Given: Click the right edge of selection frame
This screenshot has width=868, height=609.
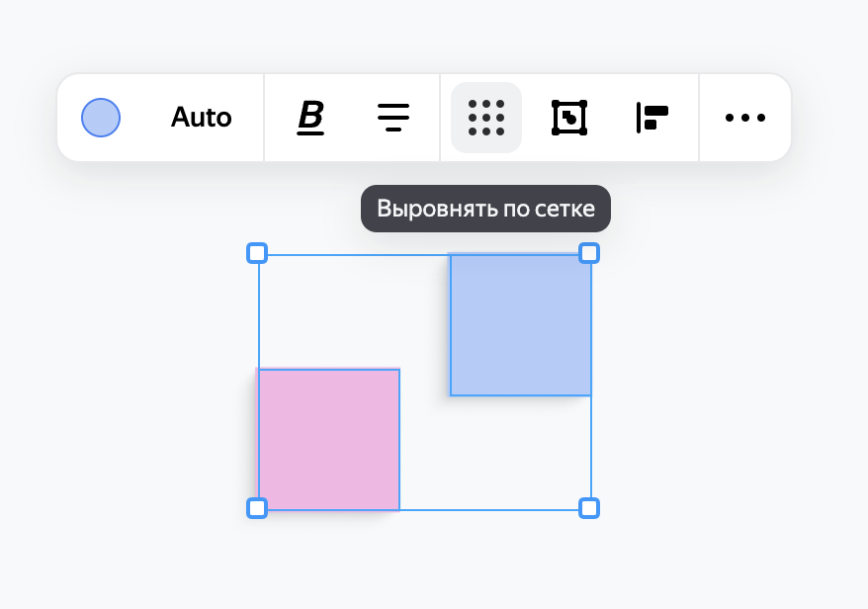Looking at the screenshot, I should pos(591,449).
